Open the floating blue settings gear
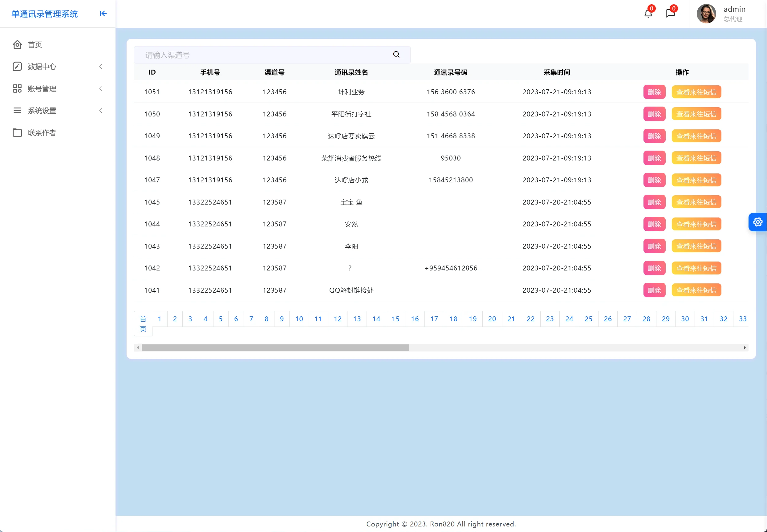Screen dimensions: 767x532 coord(757,222)
